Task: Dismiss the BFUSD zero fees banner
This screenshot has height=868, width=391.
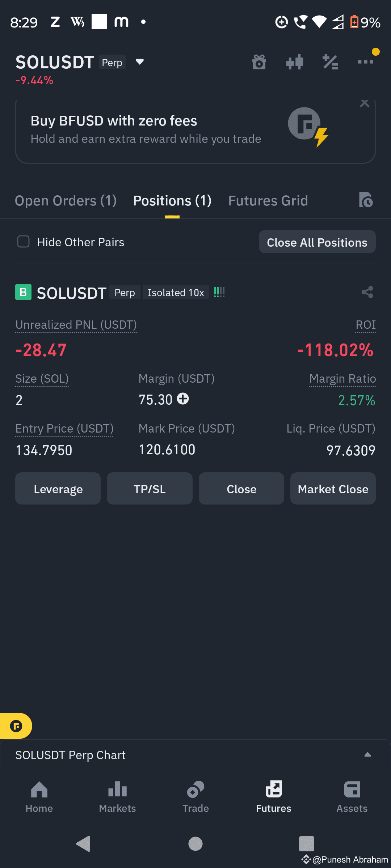Action: tap(365, 104)
